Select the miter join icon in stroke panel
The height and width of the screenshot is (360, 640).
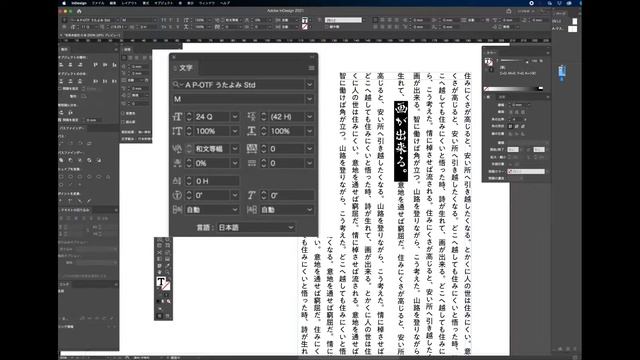tap(511, 126)
